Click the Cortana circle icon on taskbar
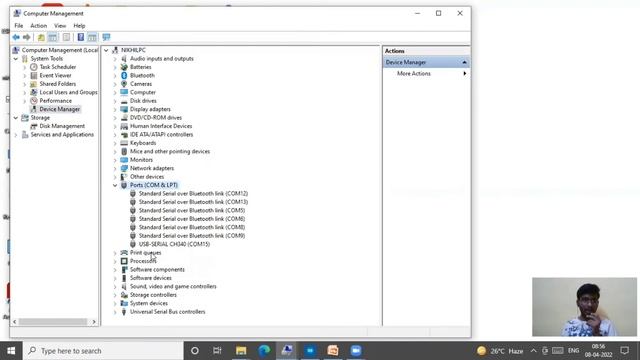 (195, 351)
